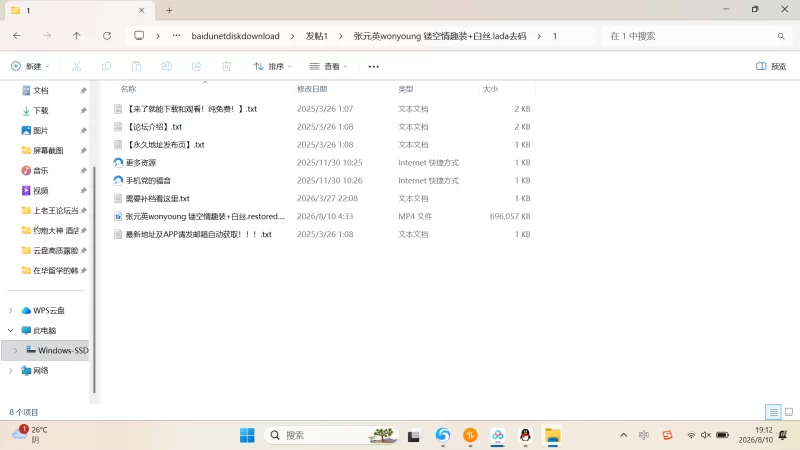Click the forward navigation arrow

(47, 36)
